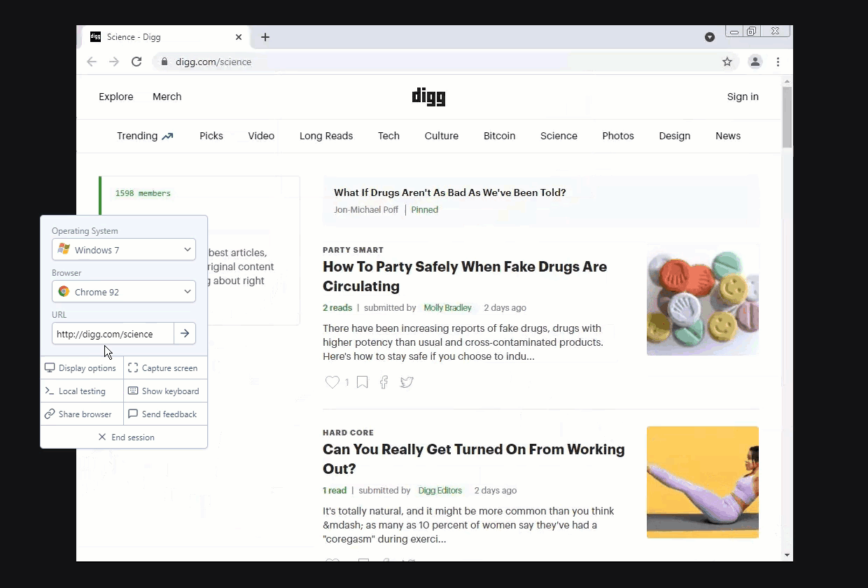
Task: Click the HARD CORE category label
Action: (349, 433)
